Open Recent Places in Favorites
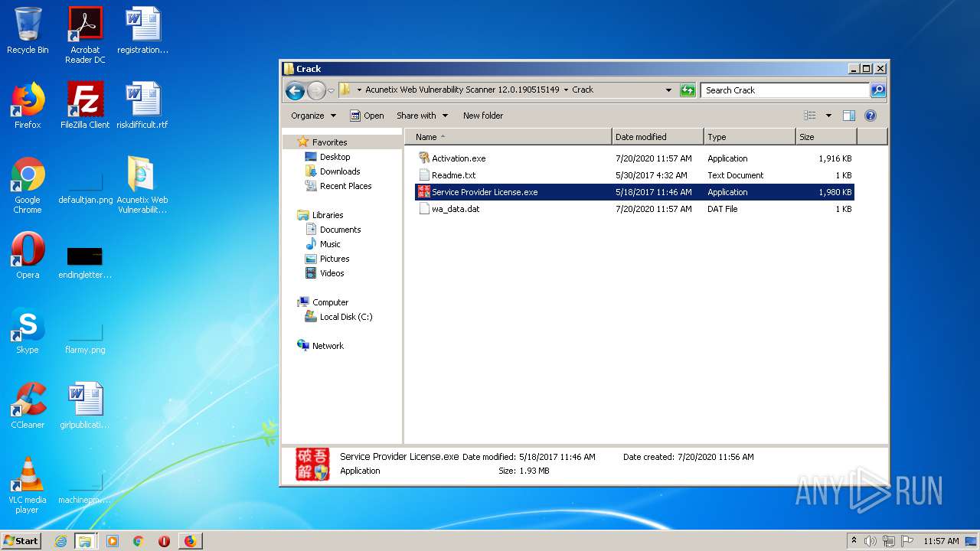This screenshot has height=551, width=980. [345, 186]
